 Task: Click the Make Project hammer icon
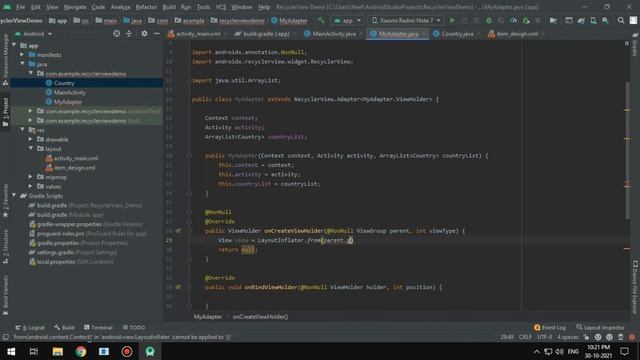[x=322, y=20]
